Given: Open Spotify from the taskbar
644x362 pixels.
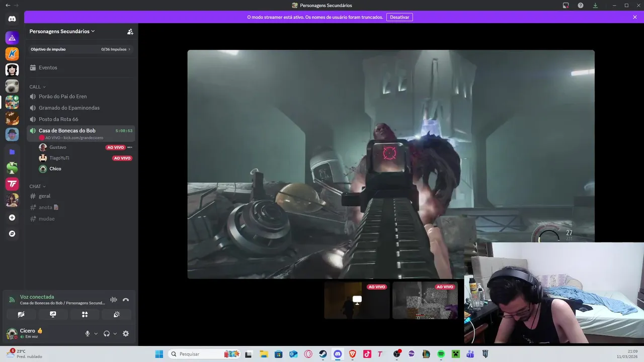Looking at the screenshot, I should [x=441, y=354].
